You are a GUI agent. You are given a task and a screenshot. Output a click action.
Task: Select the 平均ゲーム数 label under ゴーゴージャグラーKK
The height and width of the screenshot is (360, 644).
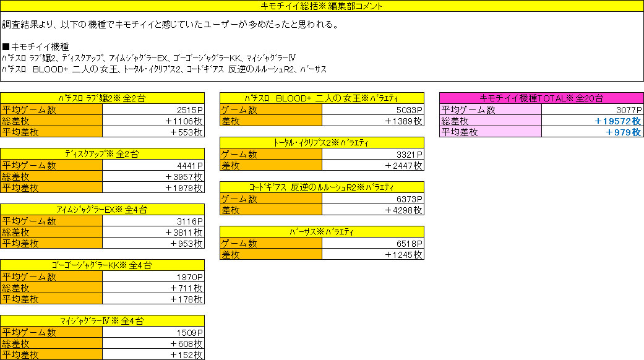coord(51,276)
